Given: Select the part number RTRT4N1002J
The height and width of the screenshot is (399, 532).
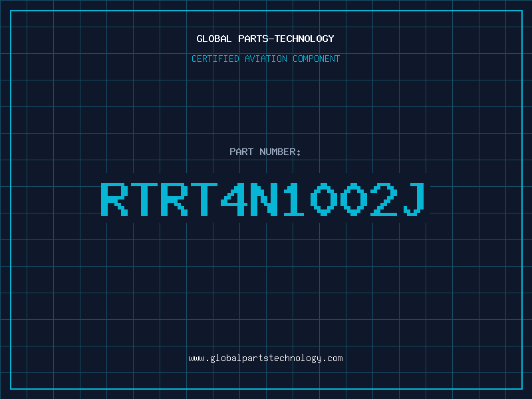Looking at the screenshot, I should point(263,199).
